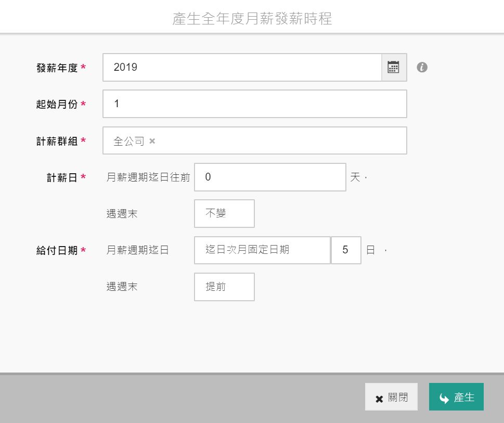Select the 全公司 tag text
This screenshot has width=504, height=423.
coord(128,141)
